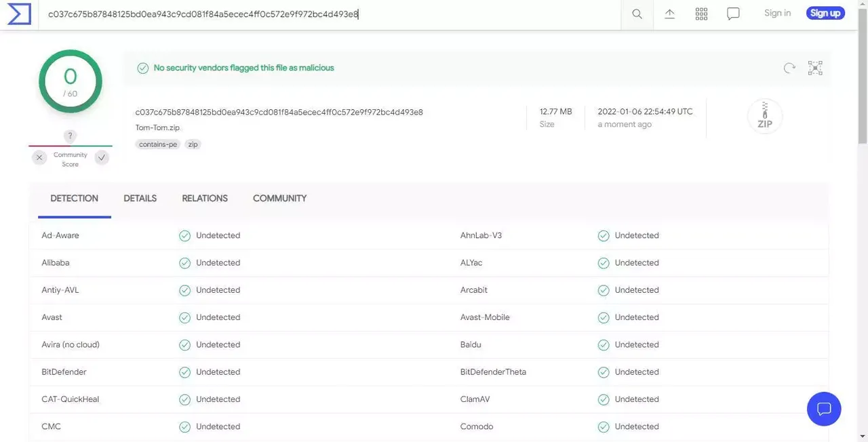Click the CMC vendor name
Screen dimensions: 868x442
pos(51,426)
